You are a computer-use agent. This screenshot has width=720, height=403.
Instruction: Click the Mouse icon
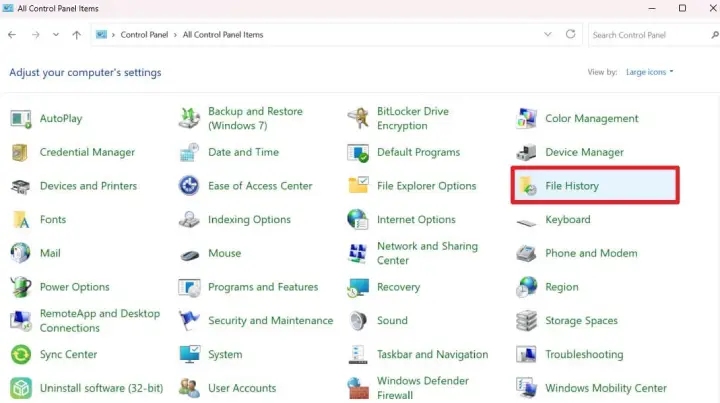click(189, 255)
